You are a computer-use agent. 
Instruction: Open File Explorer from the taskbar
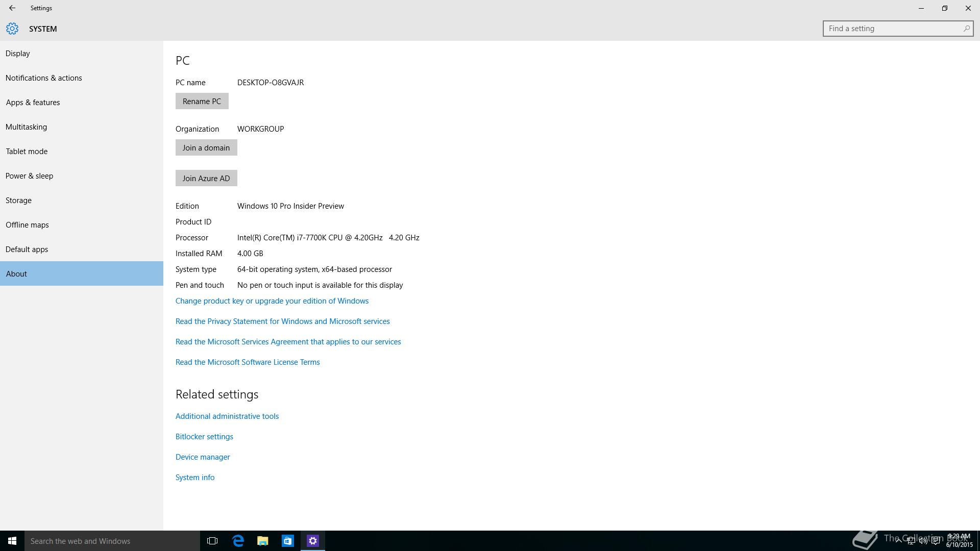pos(263,541)
